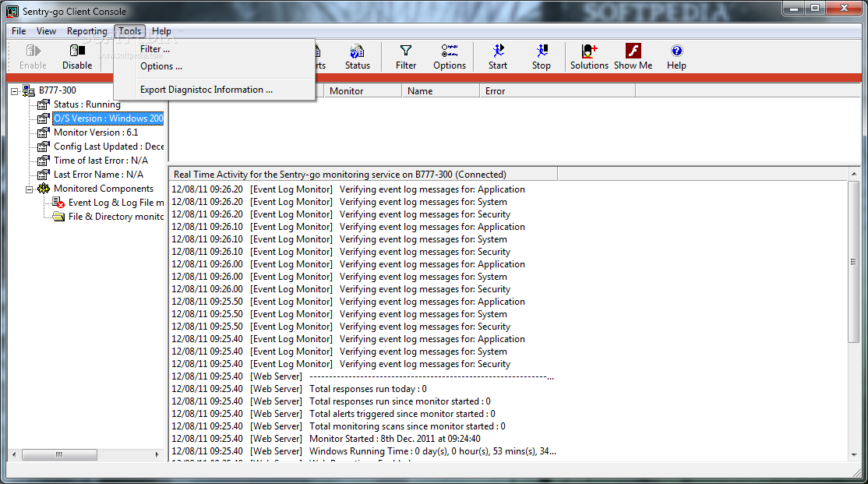Click activity log scroll down arrow
This screenshot has height=484, width=868.
(x=853, y=455)
